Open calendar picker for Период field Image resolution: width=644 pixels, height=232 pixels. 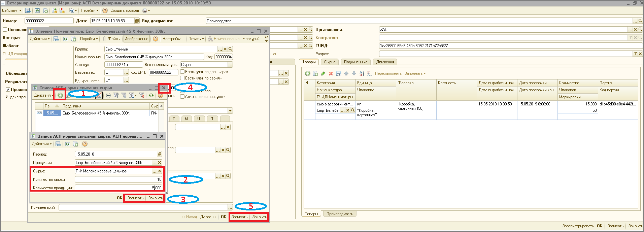click(x=160, y=154)
